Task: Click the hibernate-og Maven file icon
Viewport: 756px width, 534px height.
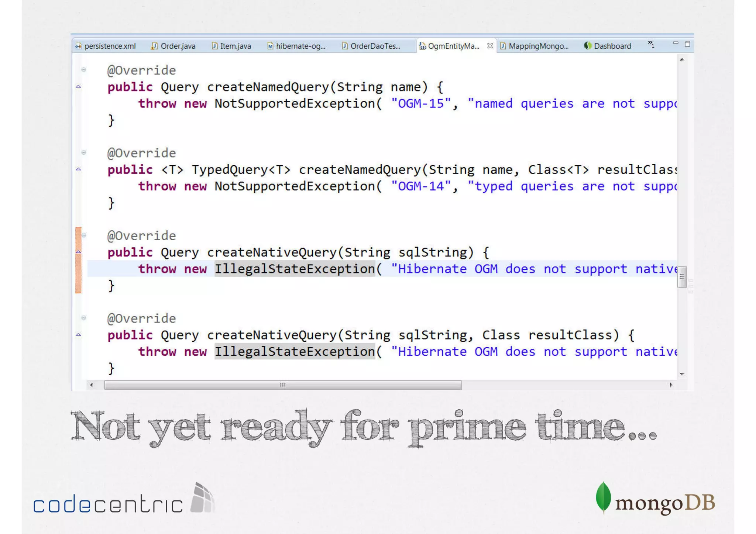Action: coord(270,46)
